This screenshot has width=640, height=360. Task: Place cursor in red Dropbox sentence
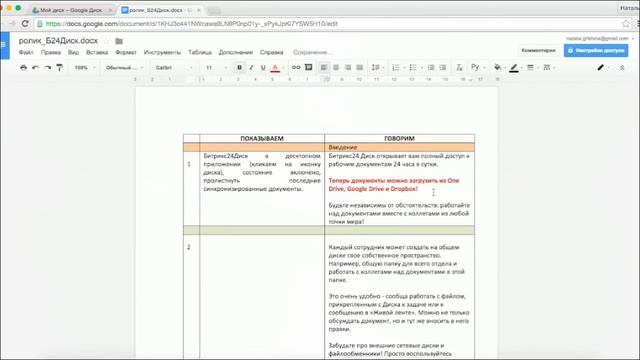[393, 184]
